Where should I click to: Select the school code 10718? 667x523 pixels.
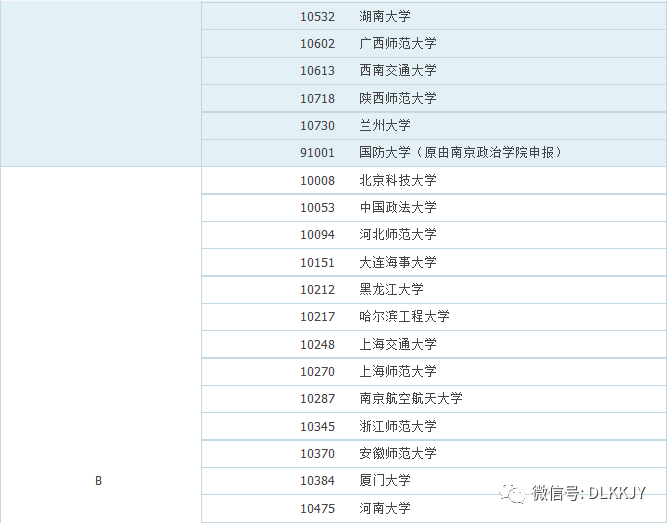pyautogui.click(x=318, y=98)
